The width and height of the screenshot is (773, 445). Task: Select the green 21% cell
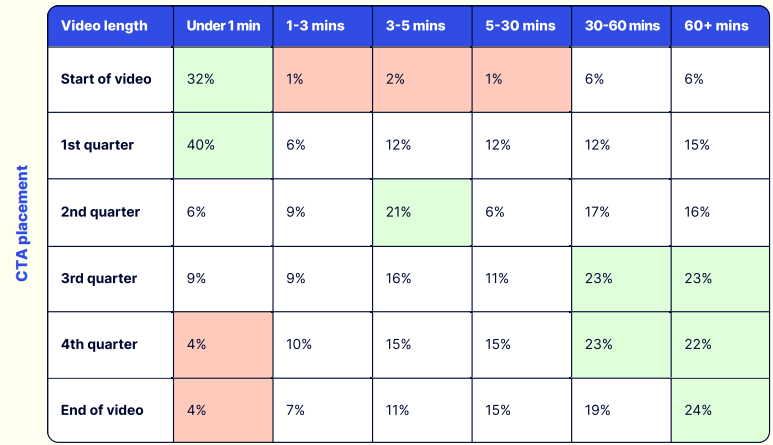(421, 212)
